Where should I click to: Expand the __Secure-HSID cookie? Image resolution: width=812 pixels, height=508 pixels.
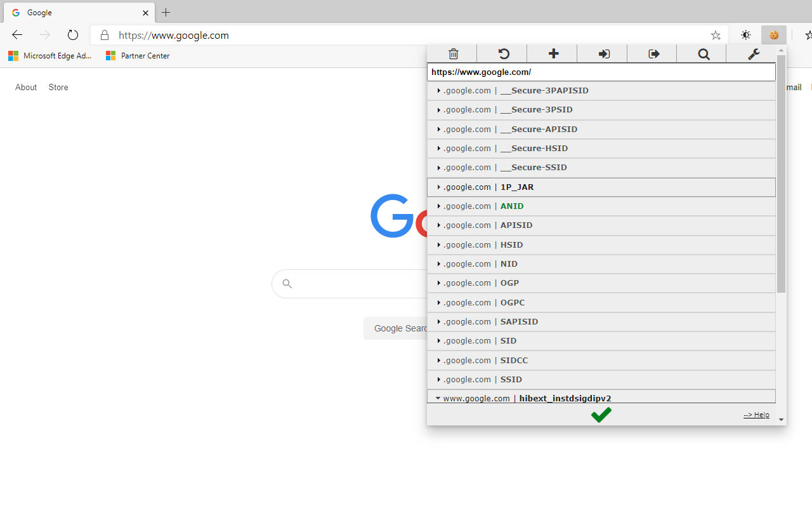coord(601,149)
